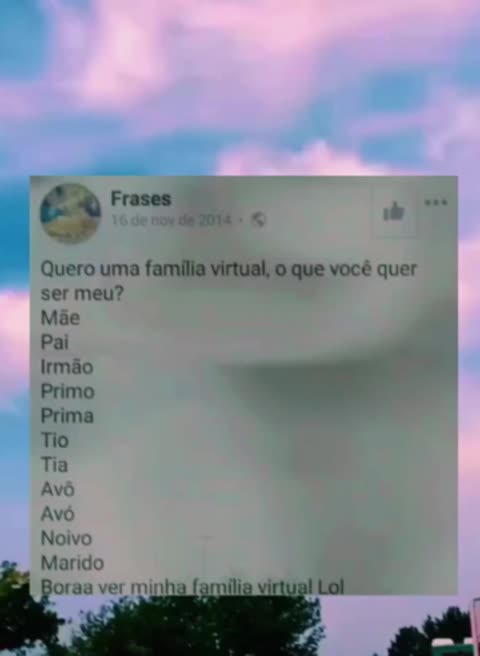480x656 pixels.
Task: Click the thumbs-up like icon
Action: [394, 211]
